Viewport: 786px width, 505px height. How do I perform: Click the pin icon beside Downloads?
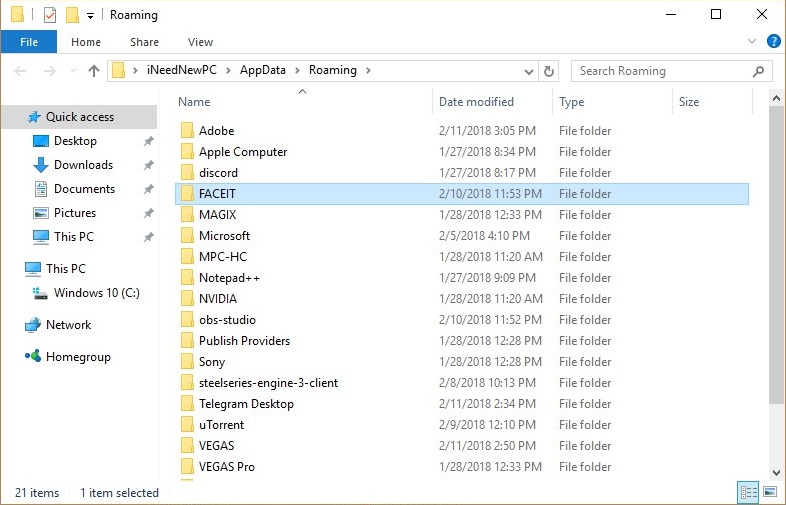(148, 165)
